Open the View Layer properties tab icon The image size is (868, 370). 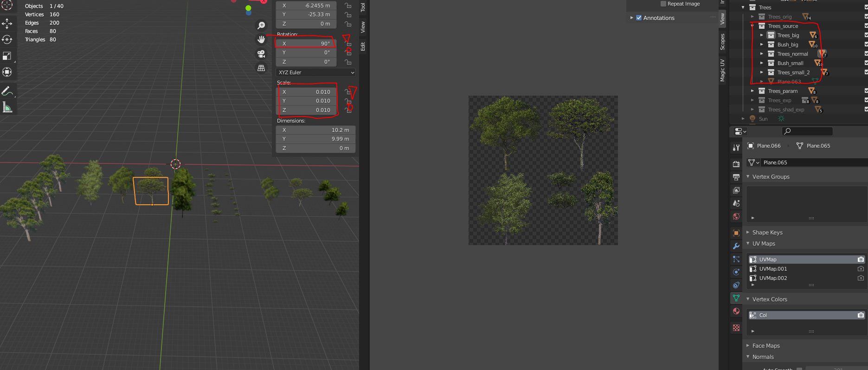pyautogui.click(x=736, y=190)
